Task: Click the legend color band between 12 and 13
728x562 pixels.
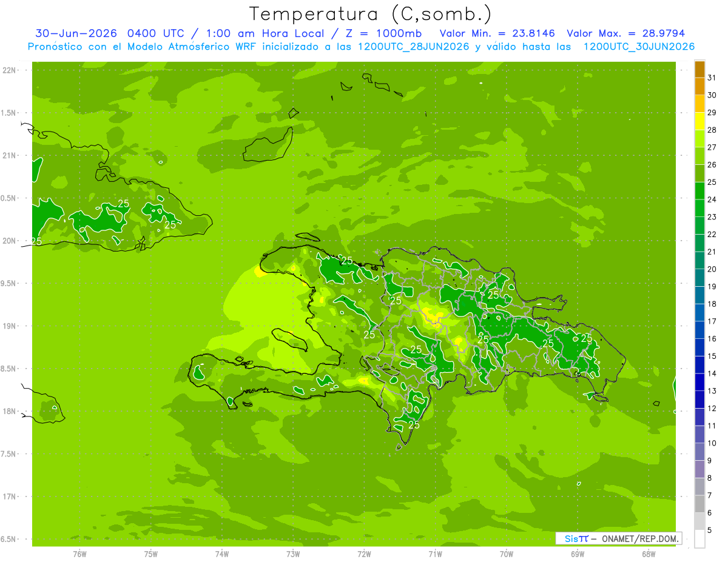Action: tap(699, 400)
